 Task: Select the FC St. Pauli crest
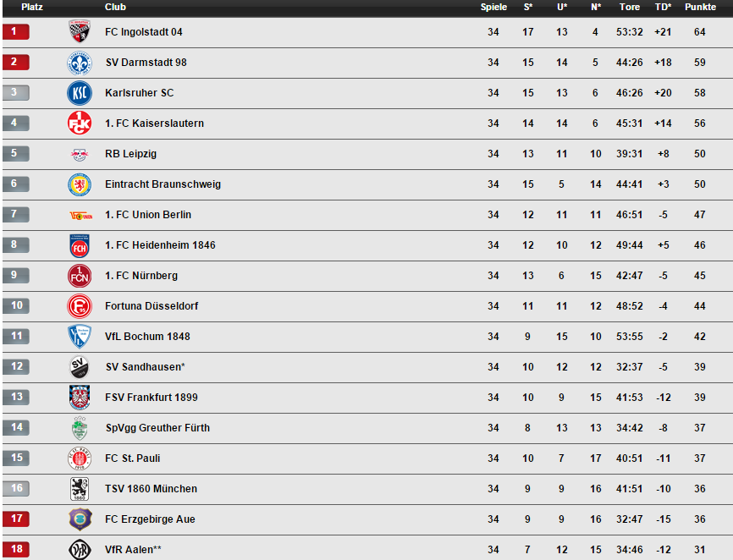click(x=80, y=458)
